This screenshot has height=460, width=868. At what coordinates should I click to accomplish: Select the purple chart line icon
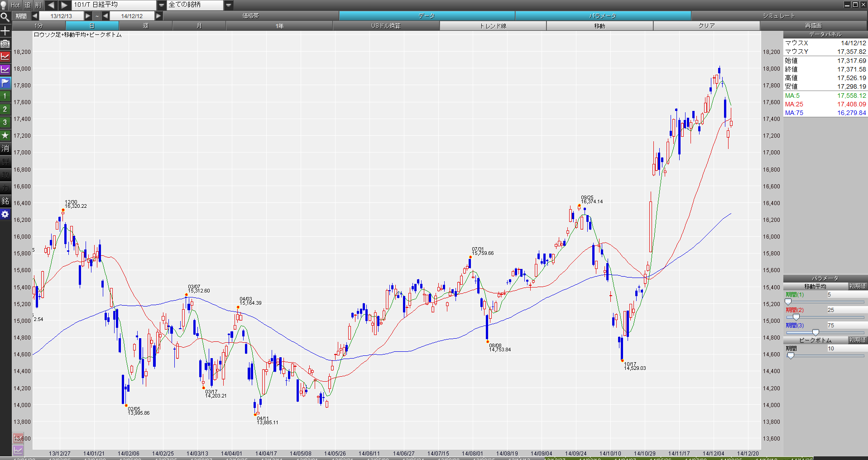[x=5, y=70]
